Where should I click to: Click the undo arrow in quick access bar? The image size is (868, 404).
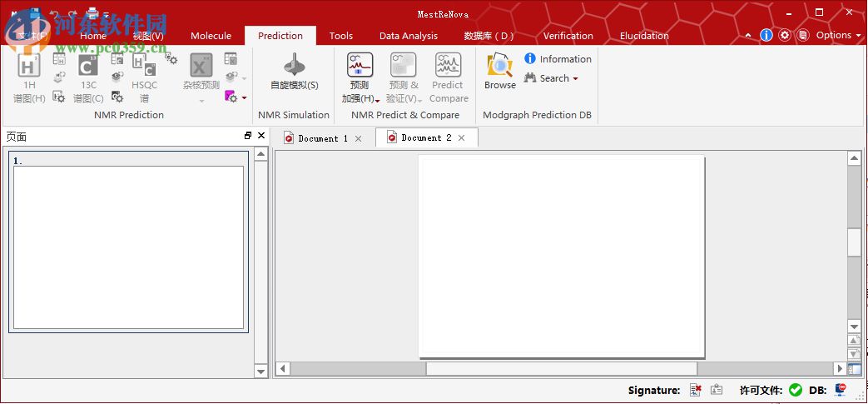click(54, 12)
